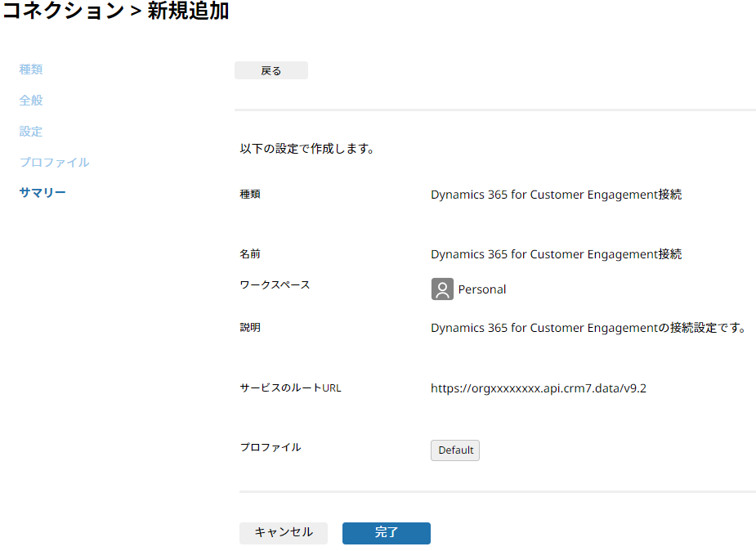756x551 pixels.
Task: Go to the 種類 step in sidebar
Action: (x=31, y=69)
